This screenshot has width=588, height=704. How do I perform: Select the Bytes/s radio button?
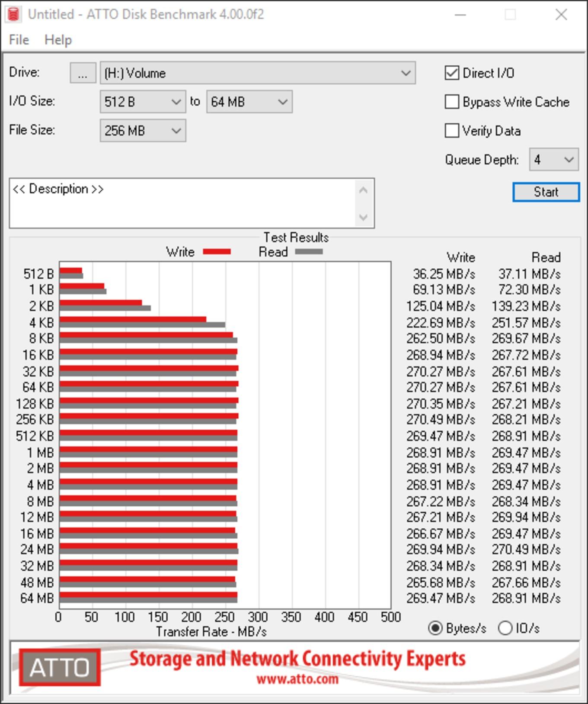435,628
